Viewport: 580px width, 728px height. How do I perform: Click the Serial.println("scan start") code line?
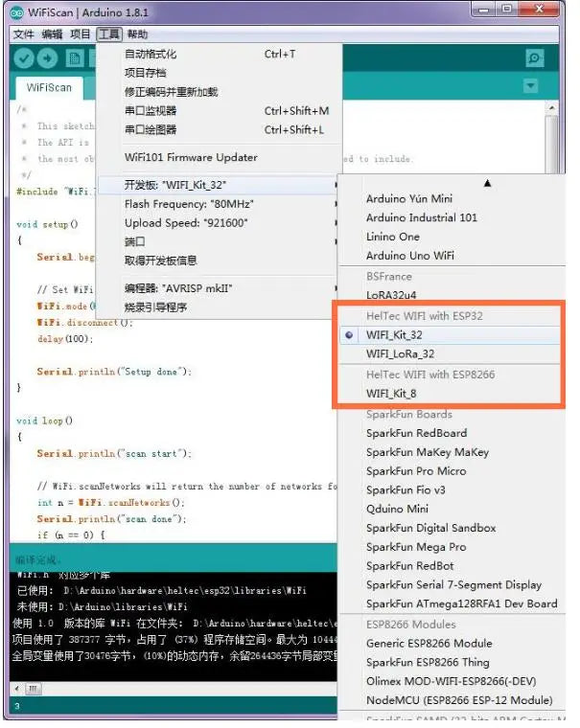pos(114,454)
